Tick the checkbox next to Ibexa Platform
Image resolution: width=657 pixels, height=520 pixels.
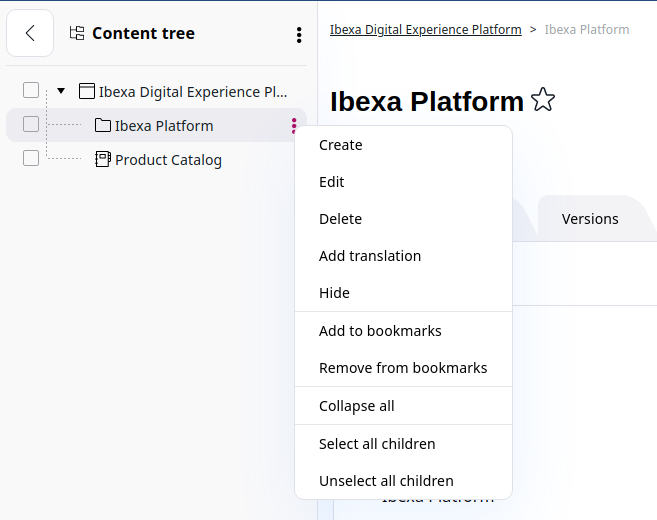pyautogui.click(x=31, y=125)
